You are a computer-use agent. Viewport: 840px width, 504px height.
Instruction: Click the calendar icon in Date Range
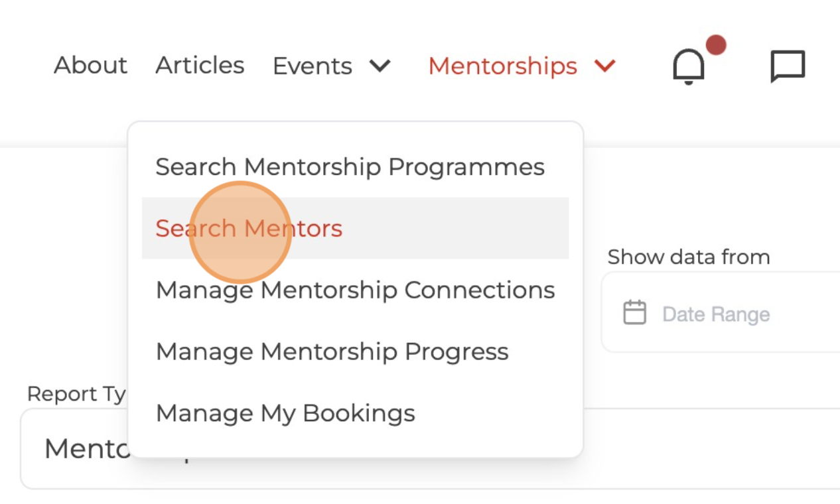pyautogui.click(x=634, y=312)
